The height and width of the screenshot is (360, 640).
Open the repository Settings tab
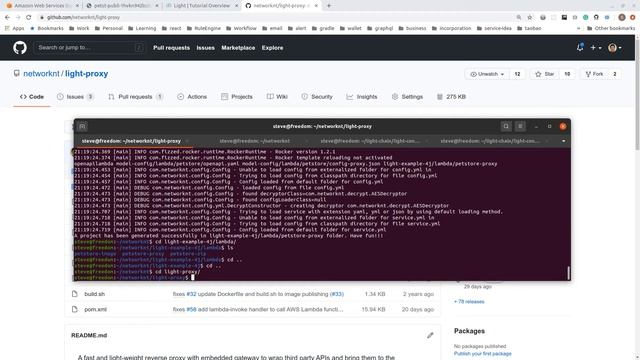tap(407, 97)
